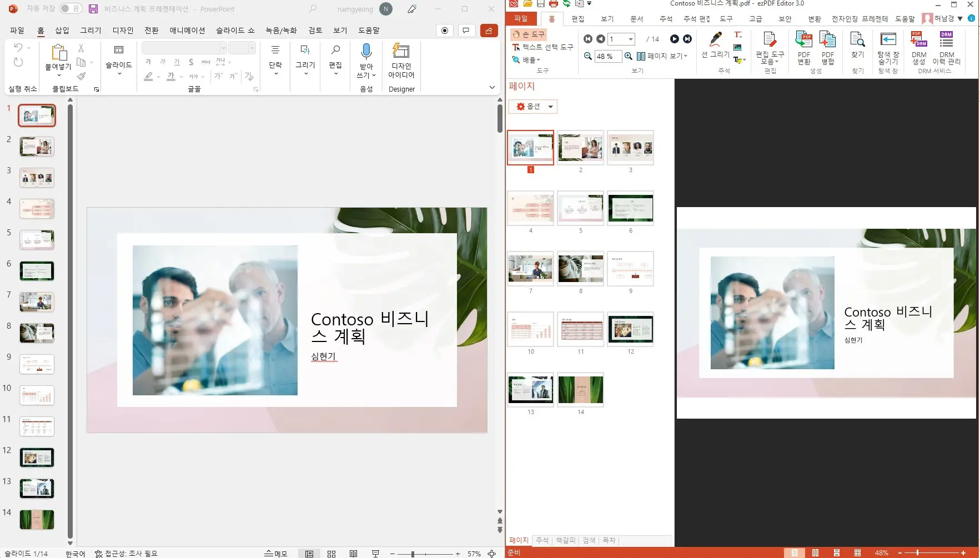Click 접근성: 조사 필요 accessibility status

126,554
